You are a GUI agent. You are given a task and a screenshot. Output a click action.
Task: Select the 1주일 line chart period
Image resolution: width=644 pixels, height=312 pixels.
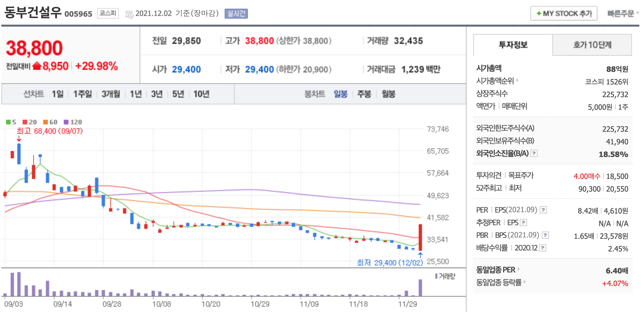[82, 94]
